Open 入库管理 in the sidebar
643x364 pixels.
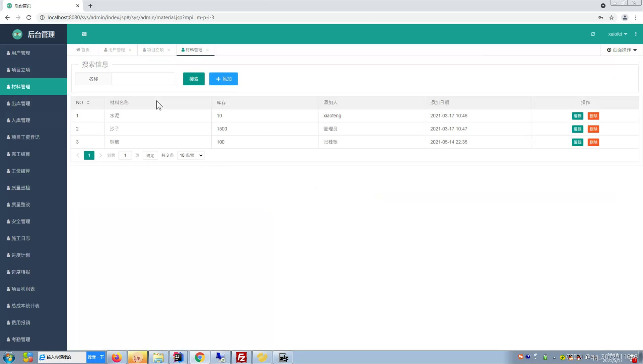point(33,120)
